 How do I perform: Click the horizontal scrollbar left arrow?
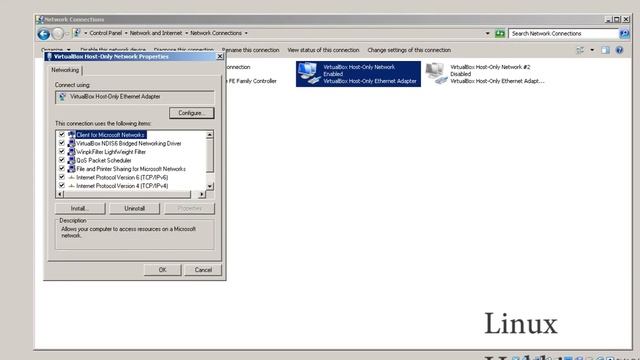pyautogui.click(x=60, y=195)
